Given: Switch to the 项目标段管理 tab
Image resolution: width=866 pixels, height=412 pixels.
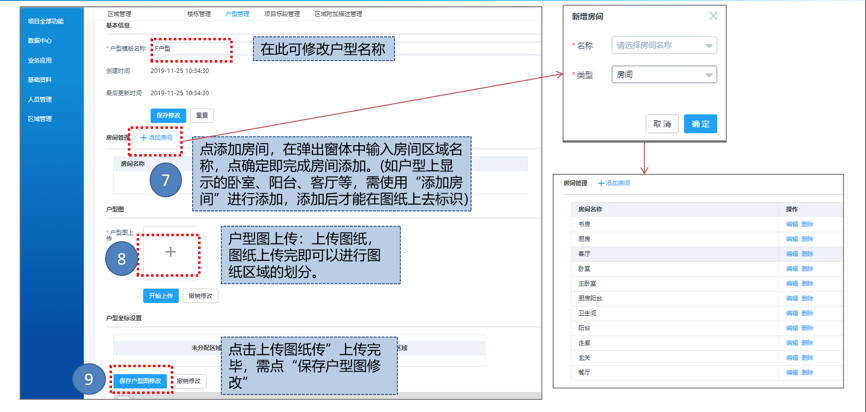Looking at the screenshot, I should tap(282, 14).
